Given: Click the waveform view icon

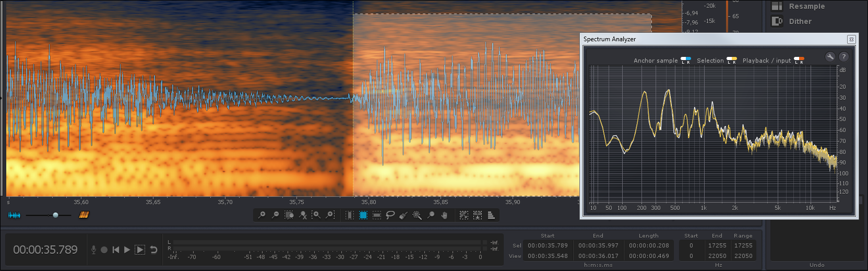Looking at the screenshot, I should tap(14, 215).
